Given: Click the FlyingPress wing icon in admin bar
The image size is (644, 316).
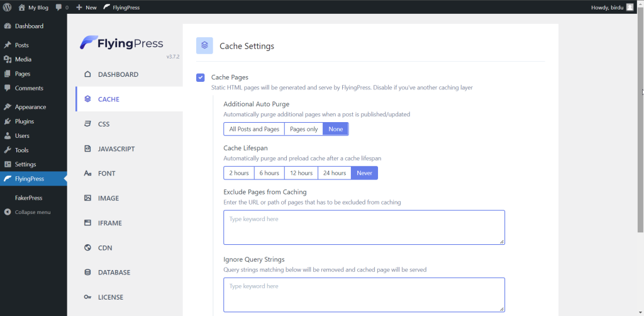Looking at the screenshot, I should pyautogui.click(x=106, y=8).
